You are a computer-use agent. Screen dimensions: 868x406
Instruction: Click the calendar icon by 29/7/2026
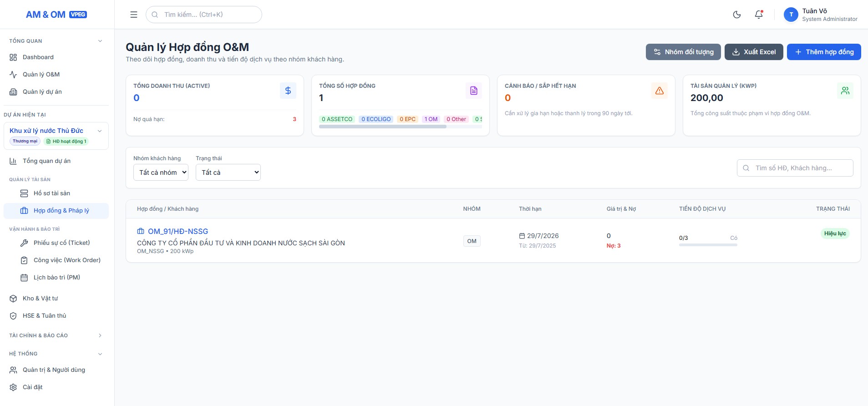coord(522,236)
